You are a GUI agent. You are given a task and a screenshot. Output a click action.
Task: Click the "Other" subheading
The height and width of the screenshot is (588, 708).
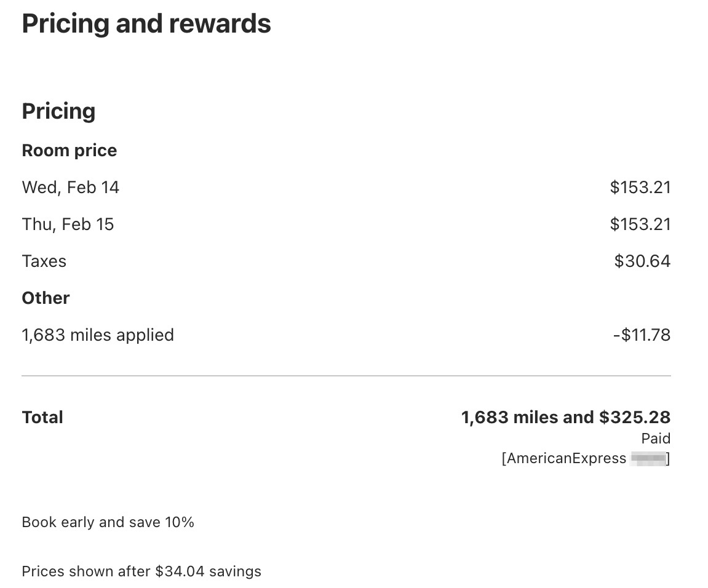point(46,298)
